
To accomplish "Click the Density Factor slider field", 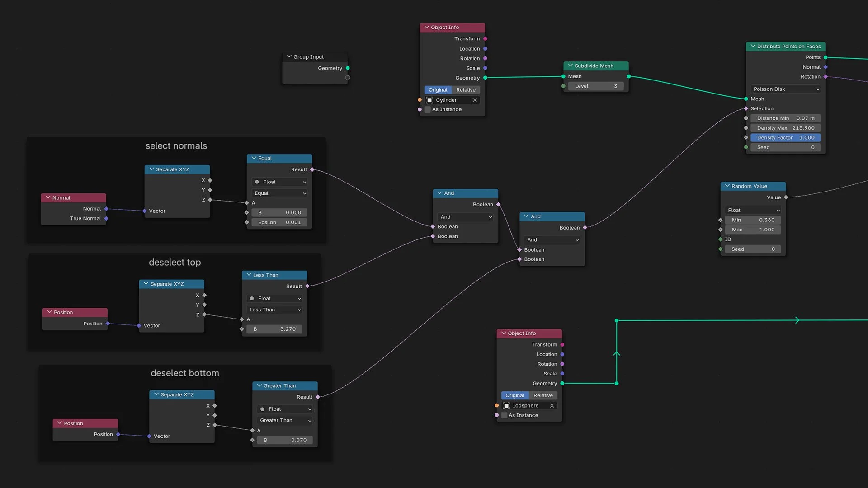I will [786, 138].
